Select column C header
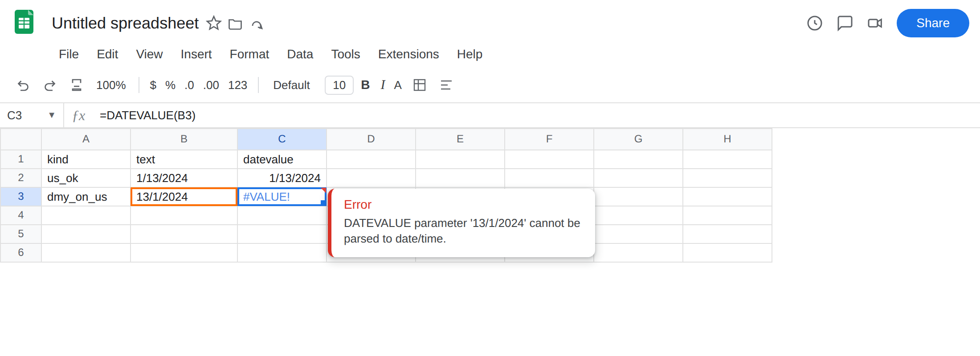This screenshot has height=356, width=980. (282, 139)
